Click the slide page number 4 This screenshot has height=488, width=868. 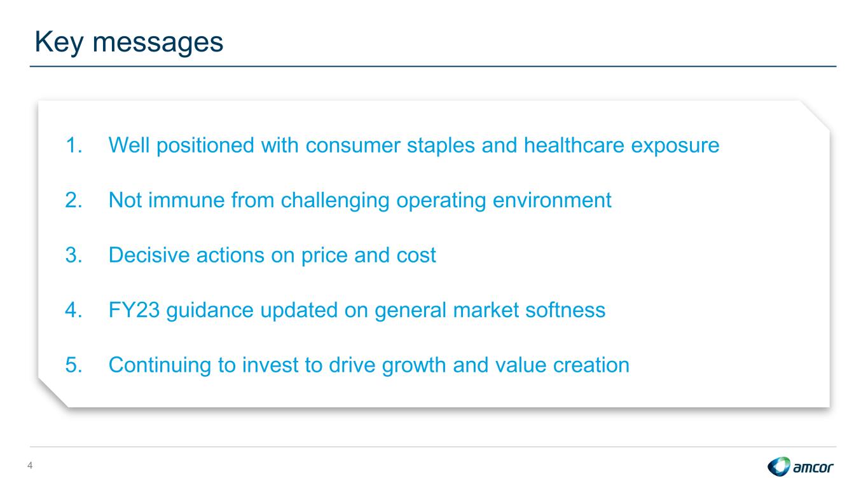(x=29, y=467)
